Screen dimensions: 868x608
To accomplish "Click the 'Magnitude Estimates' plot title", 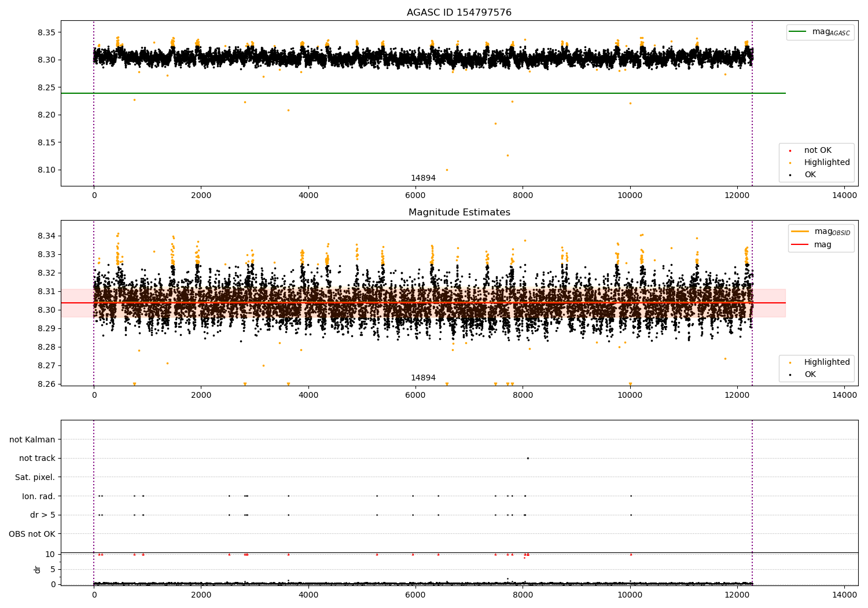I will click(459, 213).
